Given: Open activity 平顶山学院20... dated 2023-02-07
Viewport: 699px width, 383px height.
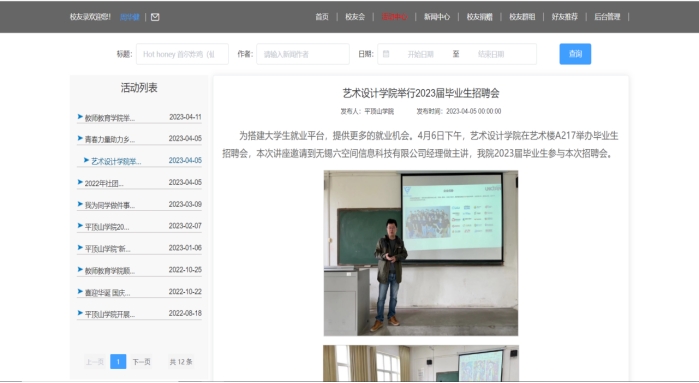Looking at the screenshot, I should (107, 227).
